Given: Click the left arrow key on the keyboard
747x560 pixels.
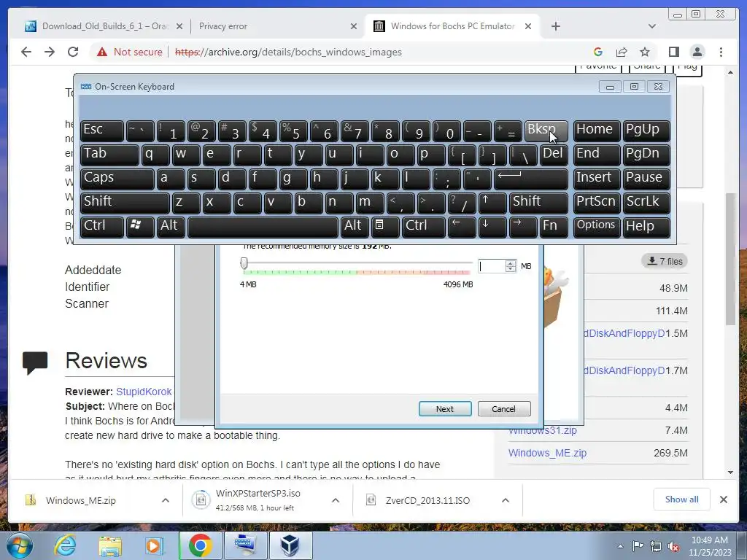Looking at the screenshot, I should pos(461,226).
